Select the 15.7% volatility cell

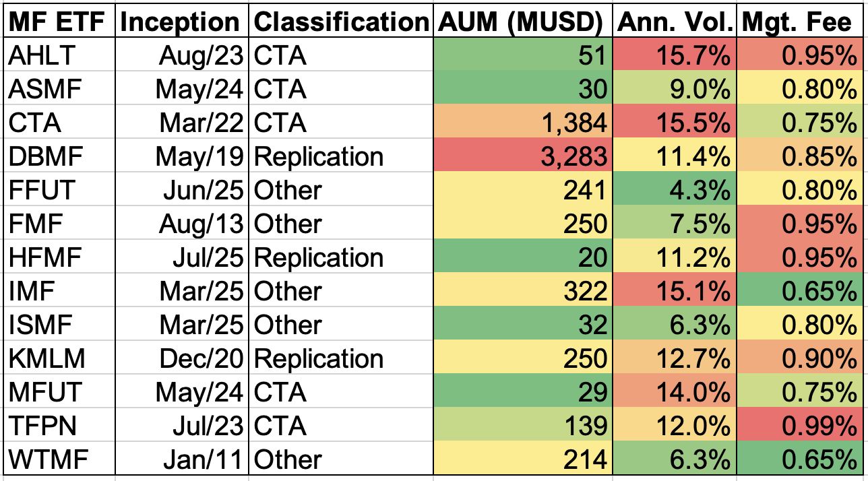[x=675, y=56]
